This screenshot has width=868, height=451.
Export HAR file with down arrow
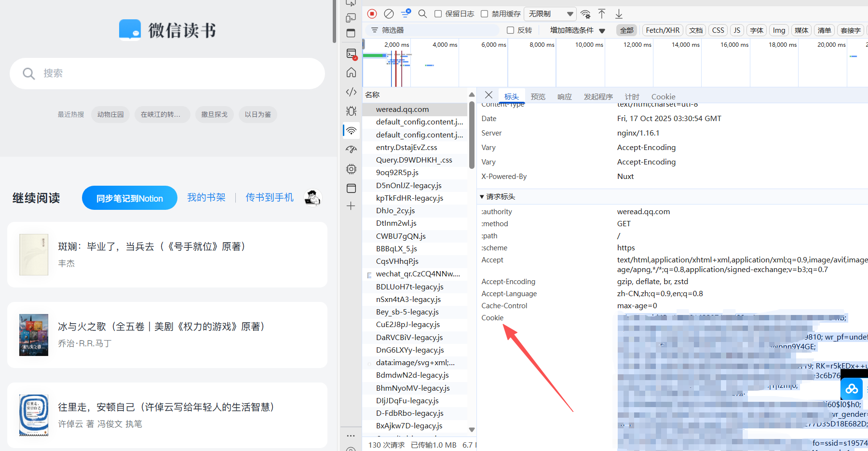point(619,14)
